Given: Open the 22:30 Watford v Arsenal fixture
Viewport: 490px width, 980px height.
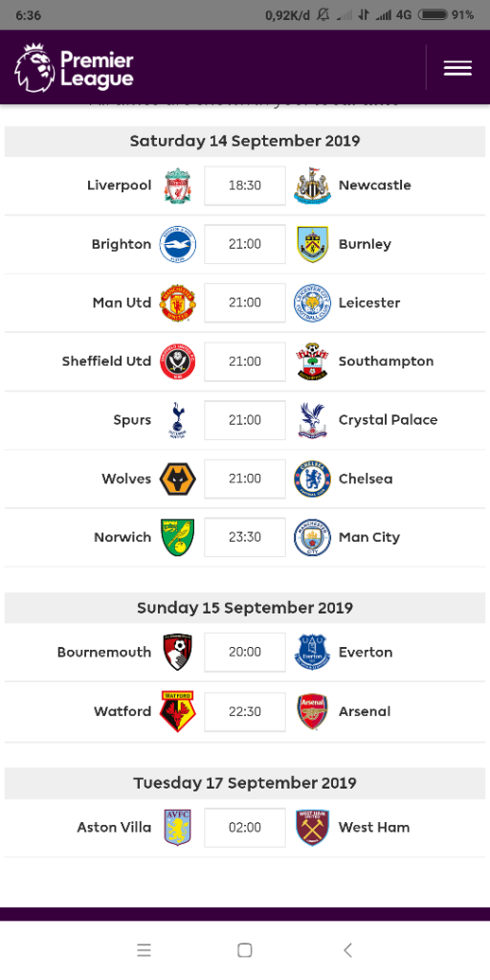Looking at the screenshot, I should [x=245, y=712].
